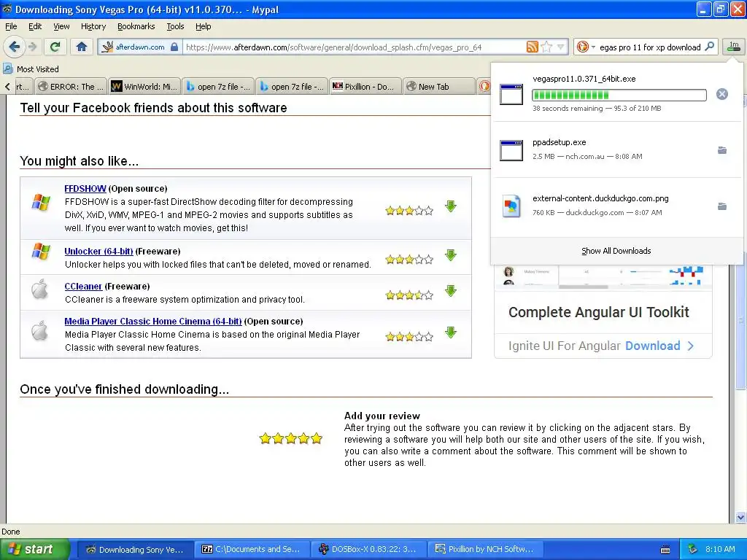Click the FFDSHOW star rating

pos(409,211)
